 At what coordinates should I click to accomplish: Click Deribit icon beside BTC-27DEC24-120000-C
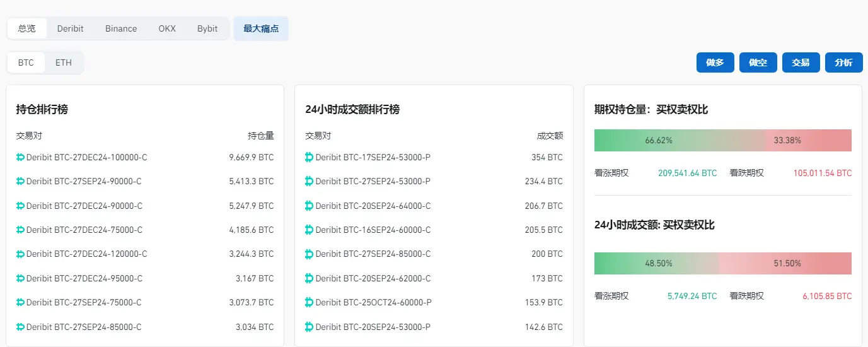tap(20, 254)
